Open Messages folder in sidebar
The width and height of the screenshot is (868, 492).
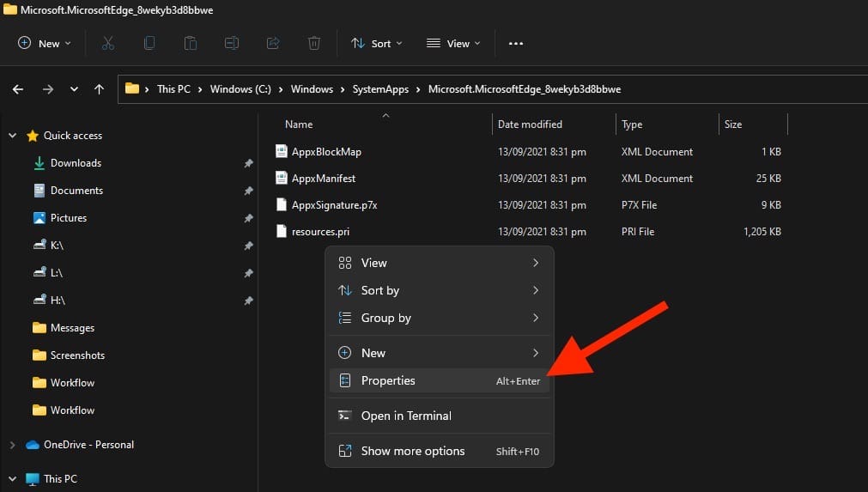coord(72,328)
